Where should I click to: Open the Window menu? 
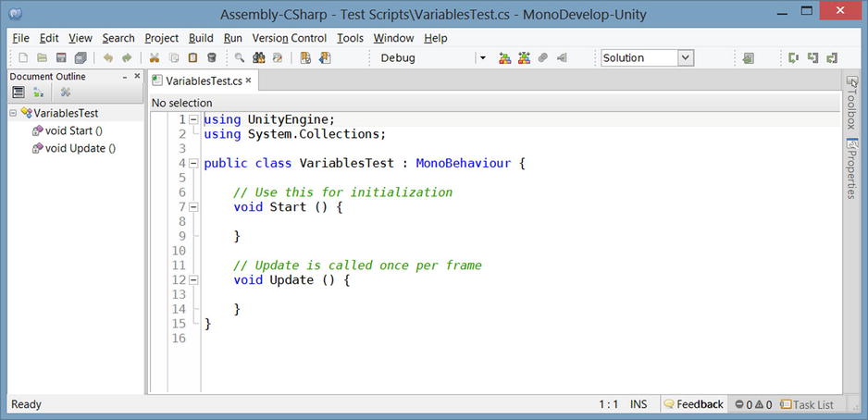[393, 38]
